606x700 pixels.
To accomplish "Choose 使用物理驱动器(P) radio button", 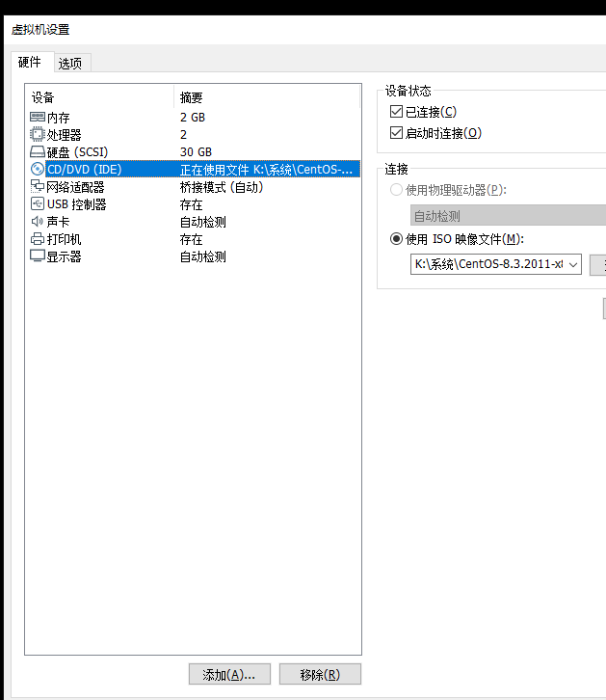I will [396, 190].
